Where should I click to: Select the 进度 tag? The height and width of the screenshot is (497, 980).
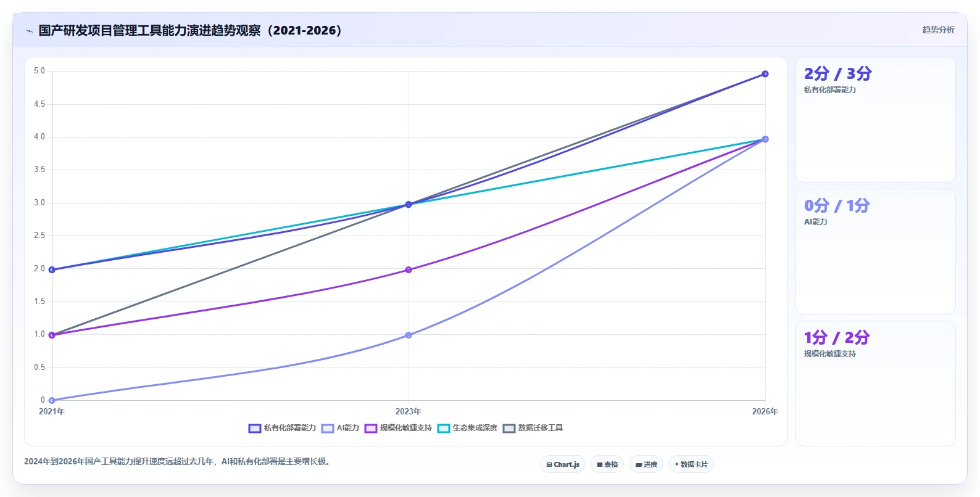pos(646,464)
